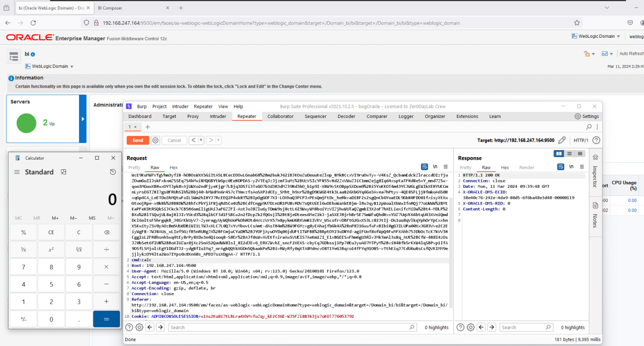Toggle non-printable chars (\n) in Request
This screenshot has height=346, width=644.
pos(435,167)
